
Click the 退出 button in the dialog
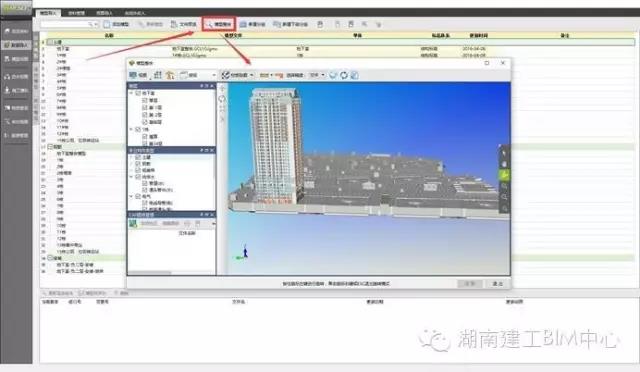497,283
